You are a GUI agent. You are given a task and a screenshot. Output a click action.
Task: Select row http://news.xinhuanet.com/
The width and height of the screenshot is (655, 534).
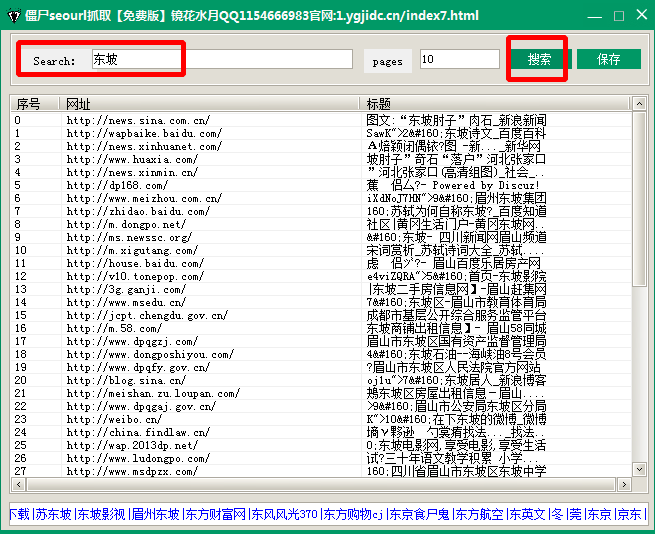click(x=321, y=146)
